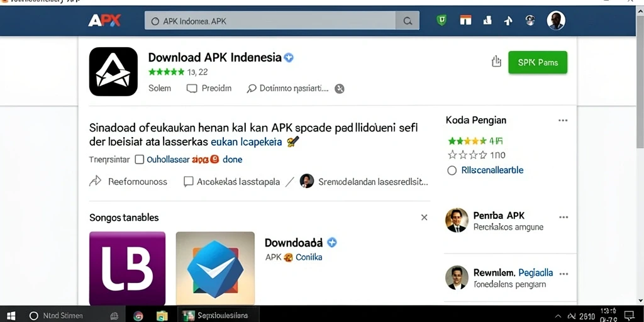This screenshot has width=644, height=322.
Task: Select the Solem tab
Action: [x=160, y=88]
